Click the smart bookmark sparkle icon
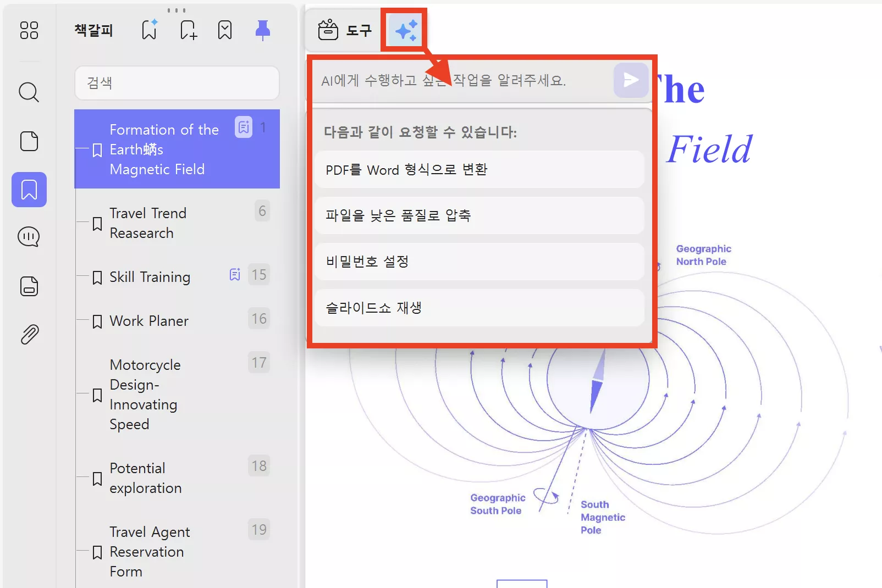 tap(148, 30)
